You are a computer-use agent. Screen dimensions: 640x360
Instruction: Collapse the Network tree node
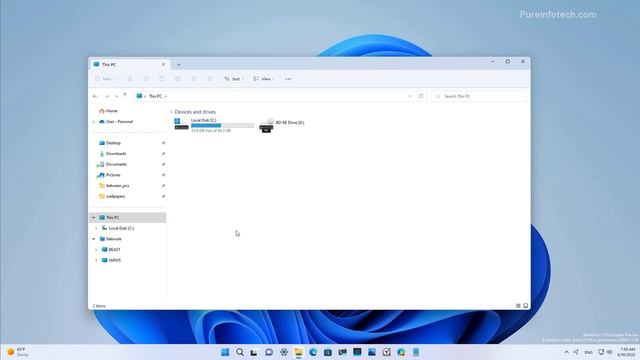pyautogui.click(x=93, y=239)
